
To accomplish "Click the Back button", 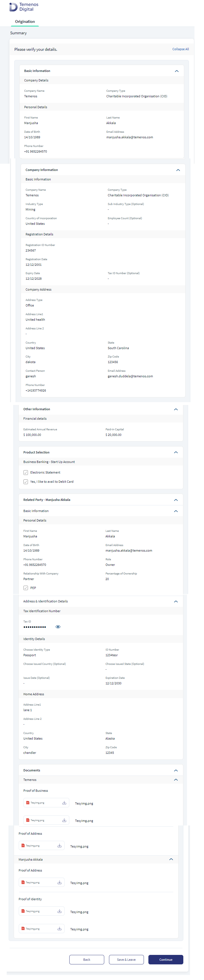I will pyautogui.click(x=87, y=959).
